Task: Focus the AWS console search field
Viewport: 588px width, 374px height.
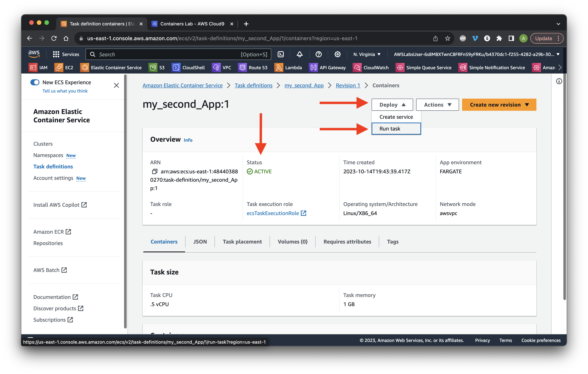Action: coord(178,54)
